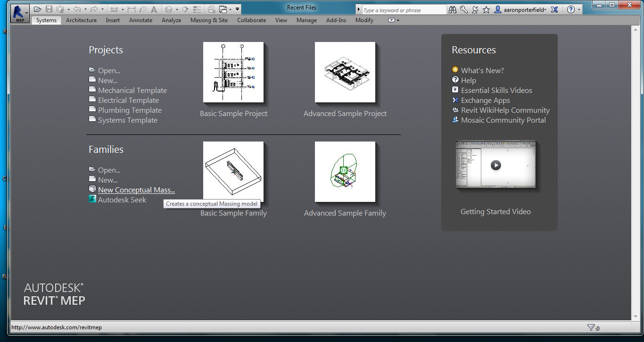Click New Conceptual Mass... link
The height and width of the screenshot is (342, 644).
[x=136, y=190]
